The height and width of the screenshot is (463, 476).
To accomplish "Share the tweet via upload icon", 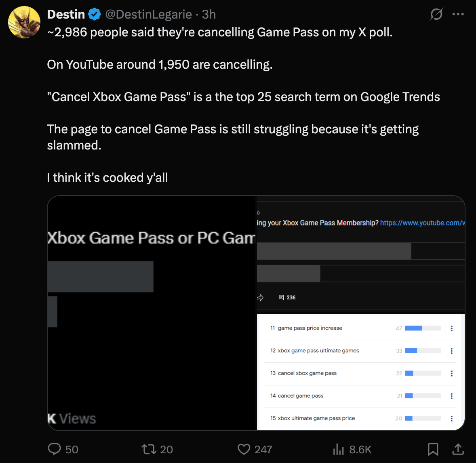I will (458, 449).
